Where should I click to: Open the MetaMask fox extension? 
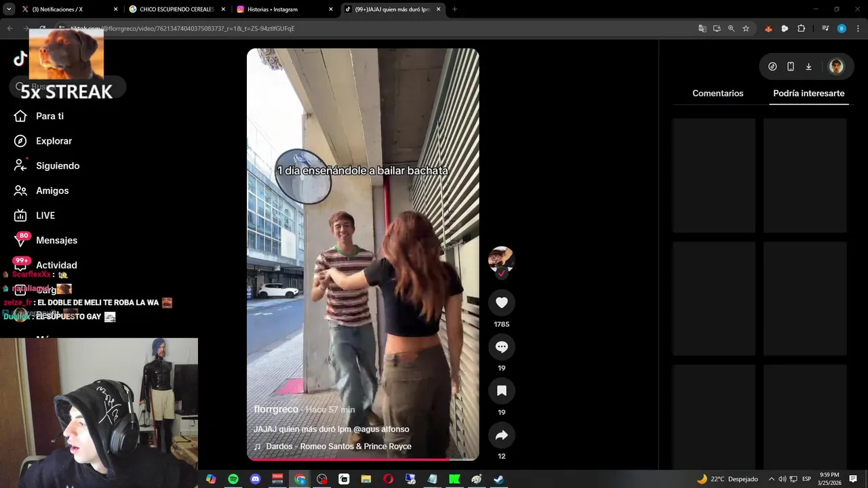pos(768,28)
